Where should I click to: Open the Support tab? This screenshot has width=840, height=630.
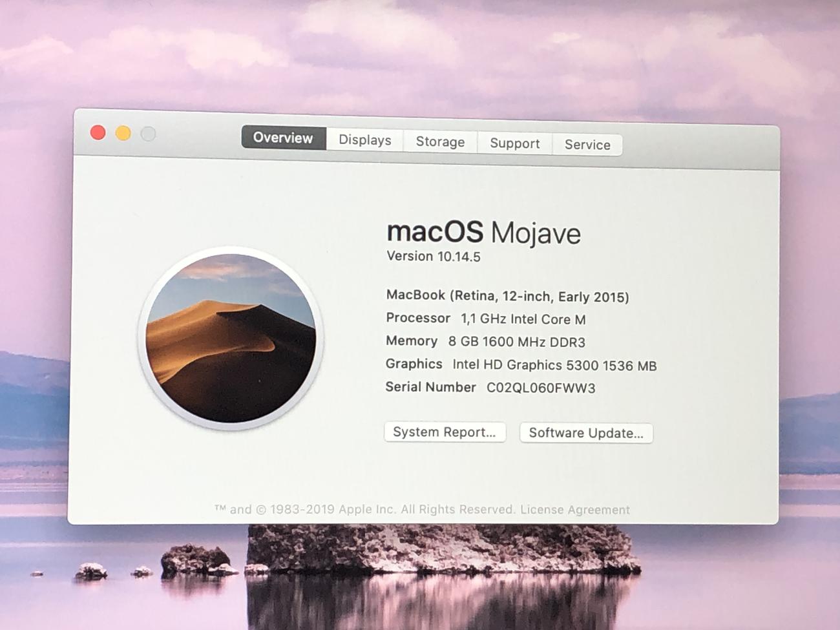click(x=514, y=143)
